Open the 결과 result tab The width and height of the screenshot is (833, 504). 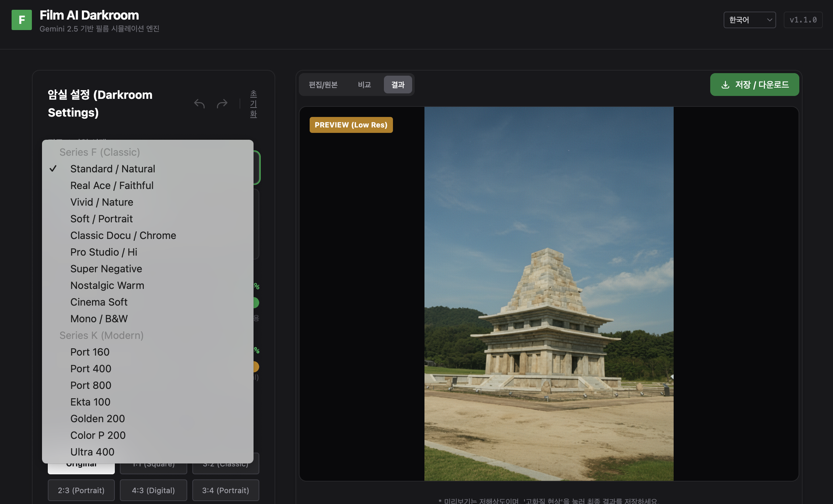tap(398, 85)
